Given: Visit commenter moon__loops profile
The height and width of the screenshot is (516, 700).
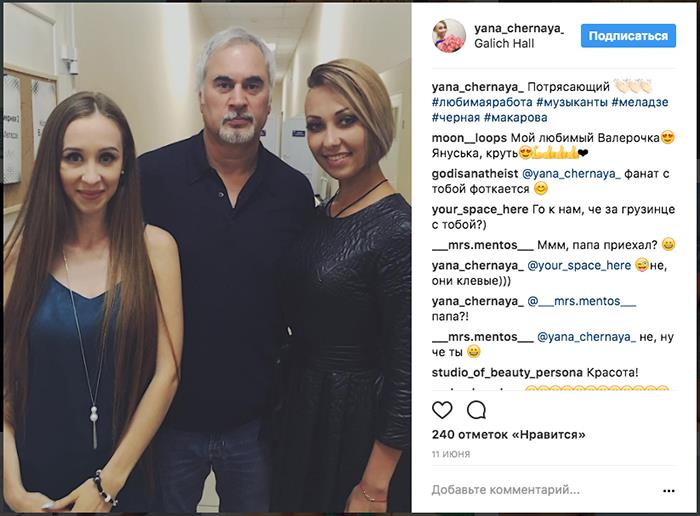Looking at the screenshot, I should pos(469,138).
